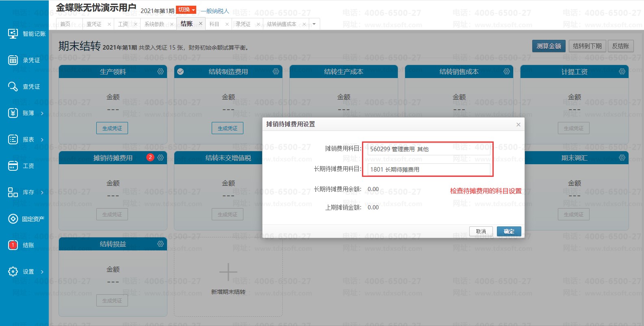Click the 长期待摊费用科目 input field
The width and height of the screenshot is (644, 326).
(x=428, y=170)
